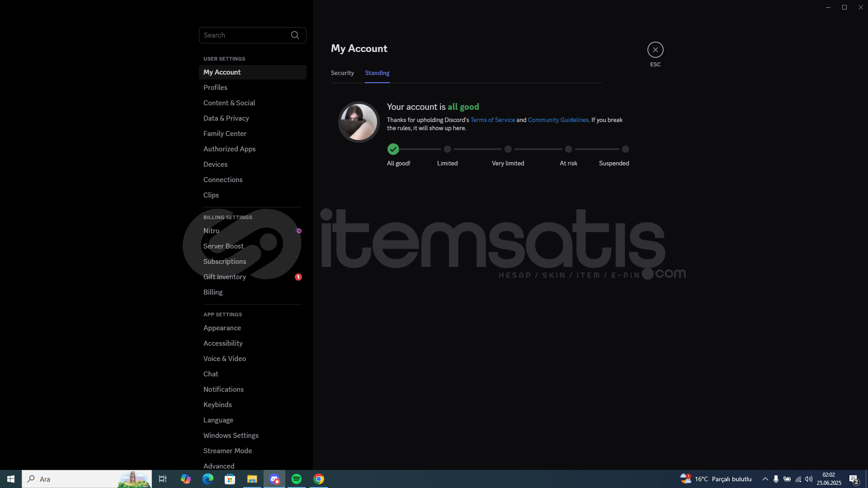Open Microsoft Store from the taskbar
Viewport: 868px width, 488px height.
tap(230, 479)
